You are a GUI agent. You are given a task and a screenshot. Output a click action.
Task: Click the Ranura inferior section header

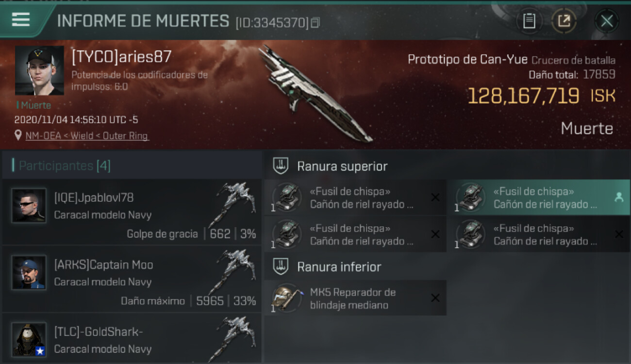(x=339, y=267)
